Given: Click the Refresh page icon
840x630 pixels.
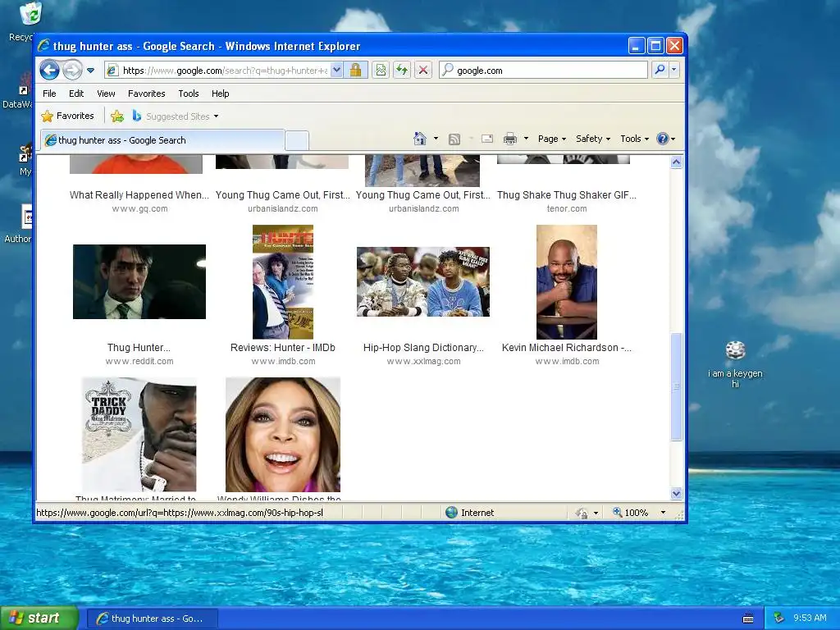Looking at the screenshot, I should click(x=402, y=71).
